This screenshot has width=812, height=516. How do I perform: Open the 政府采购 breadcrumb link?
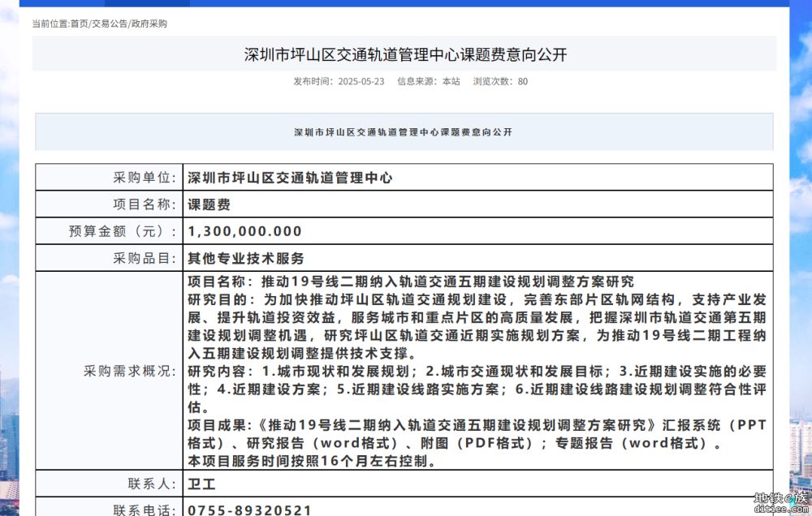tap(149, 24)
